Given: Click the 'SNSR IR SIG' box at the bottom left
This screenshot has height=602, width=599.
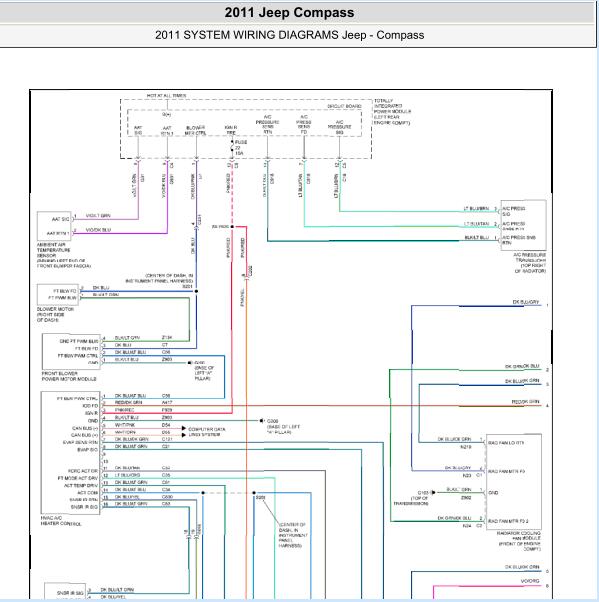Looking at the screenshot, I should click(x=65, y=592).
